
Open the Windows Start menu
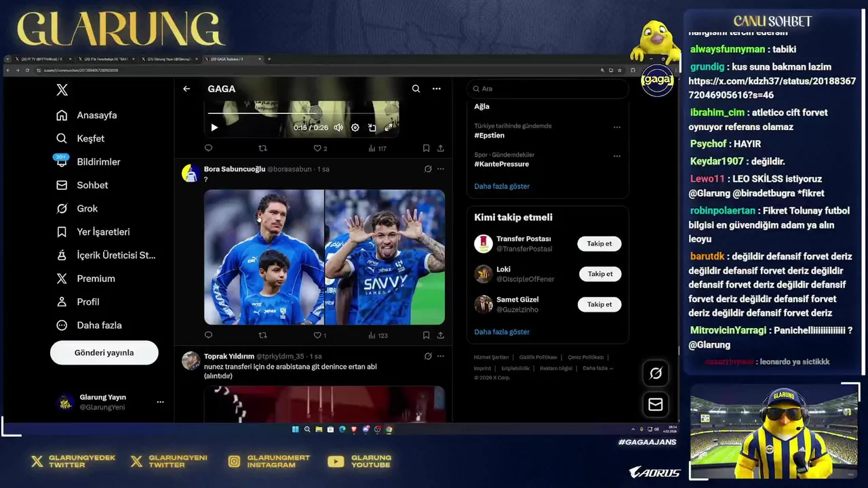coord(295,429)
